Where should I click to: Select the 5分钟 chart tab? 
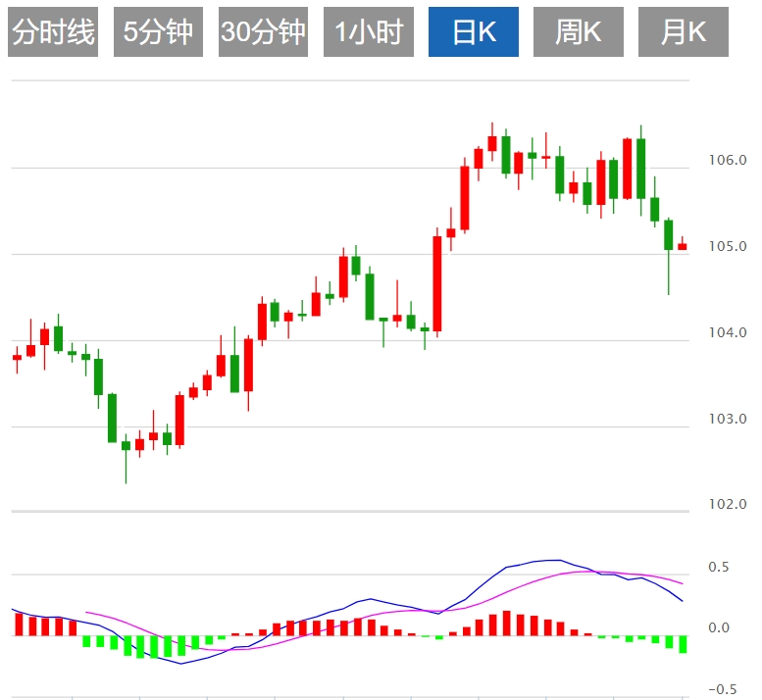[x=158, y=32]
